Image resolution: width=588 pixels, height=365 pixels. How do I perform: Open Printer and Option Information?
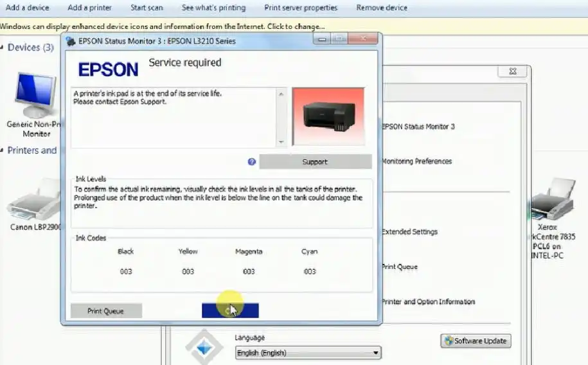pos(428,301)
